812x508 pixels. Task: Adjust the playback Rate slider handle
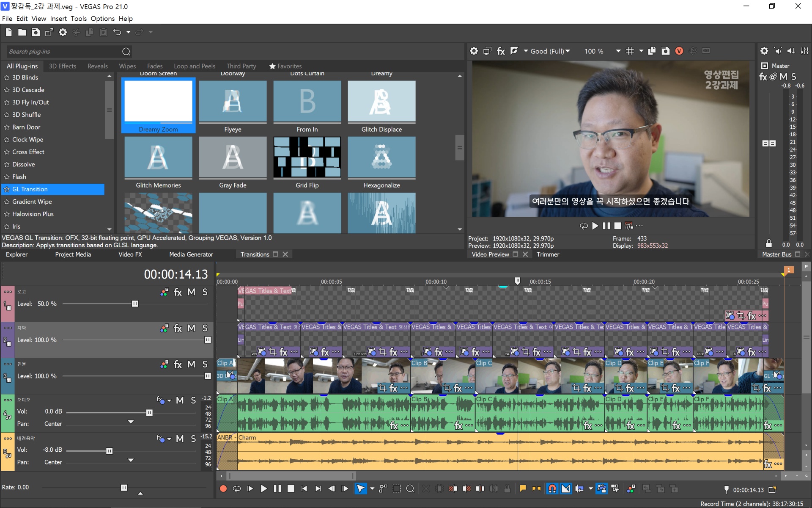pos(124,488)
